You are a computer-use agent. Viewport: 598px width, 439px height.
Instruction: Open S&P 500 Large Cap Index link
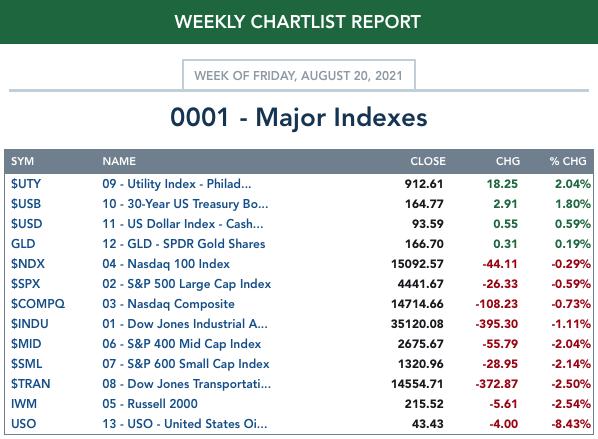point(186,284)
